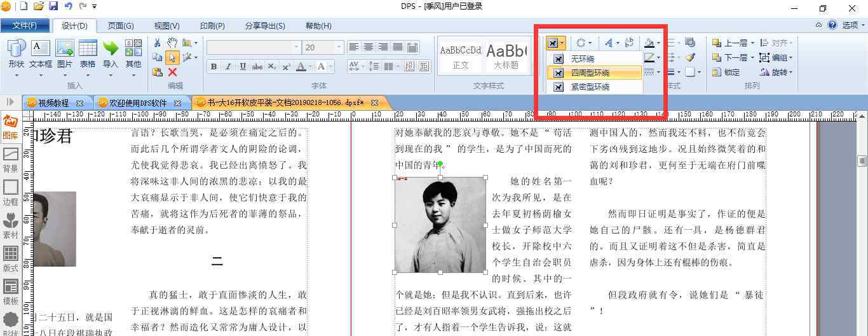Select the hand pan tool
Screen dimensions: 868x336
(x=172, y=43)
